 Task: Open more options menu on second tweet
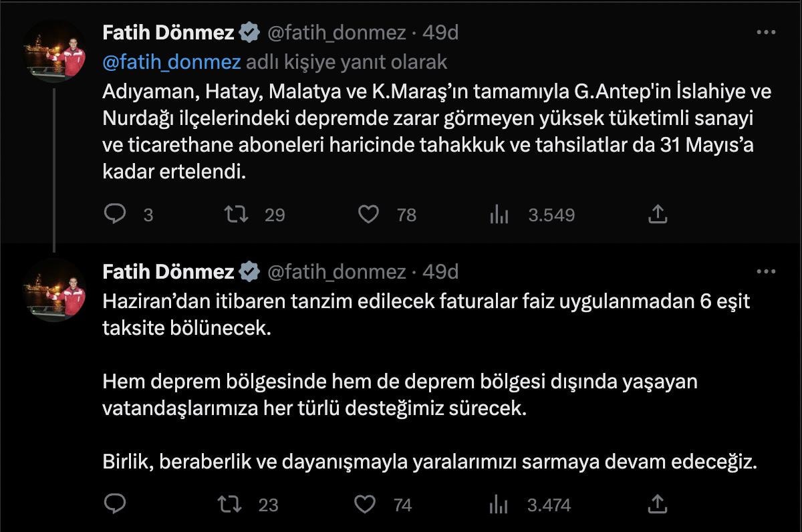(765, 271)
